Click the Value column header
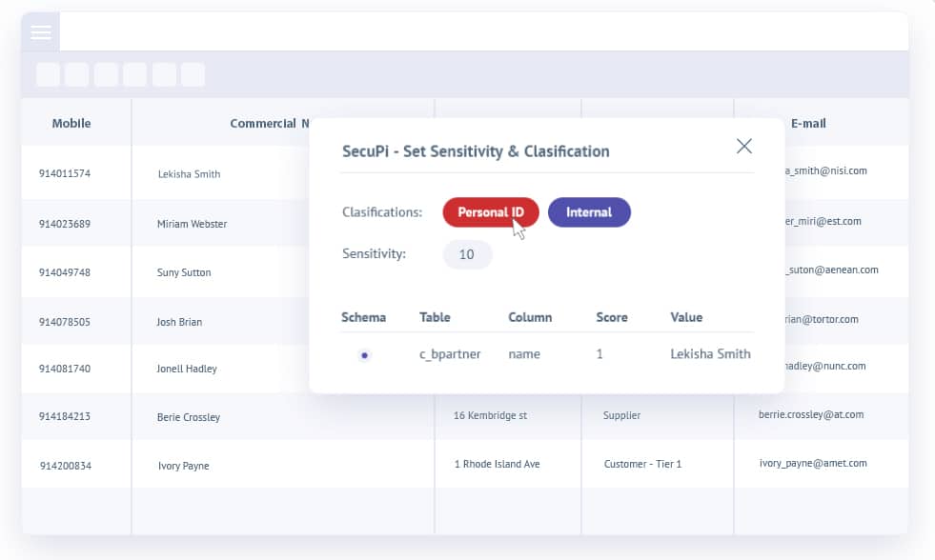 coord(686,317)
